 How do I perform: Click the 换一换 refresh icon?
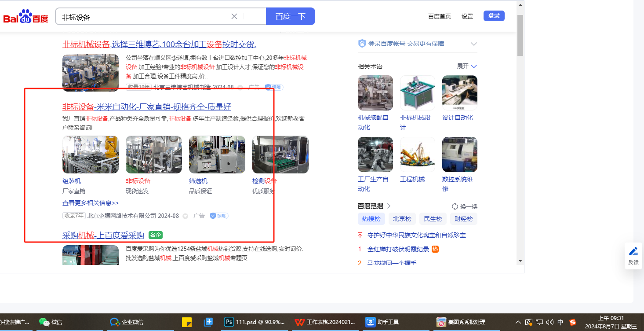(x=455, y=206)
